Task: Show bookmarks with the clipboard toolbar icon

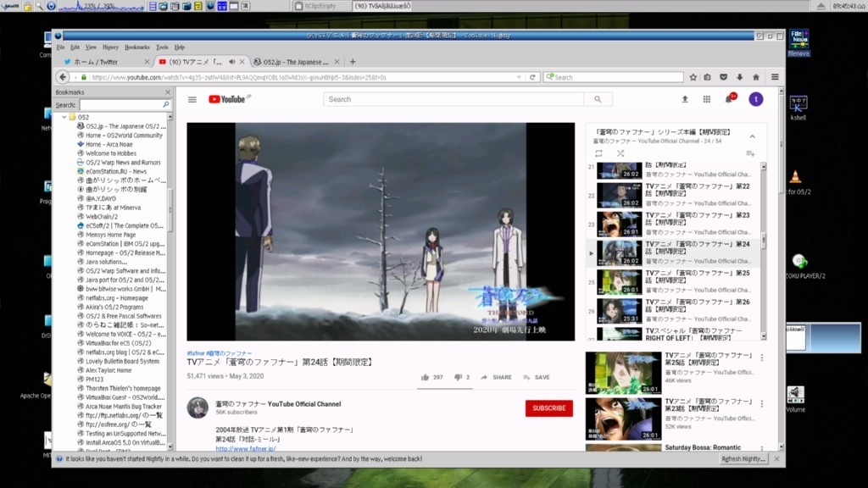Action: pos(708,77)
